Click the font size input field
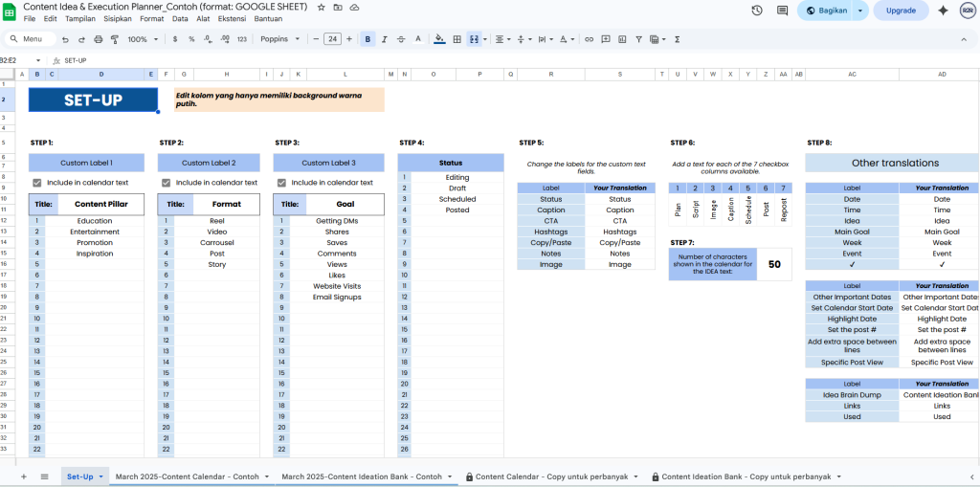The image size is (980, 487). point(332,39)
